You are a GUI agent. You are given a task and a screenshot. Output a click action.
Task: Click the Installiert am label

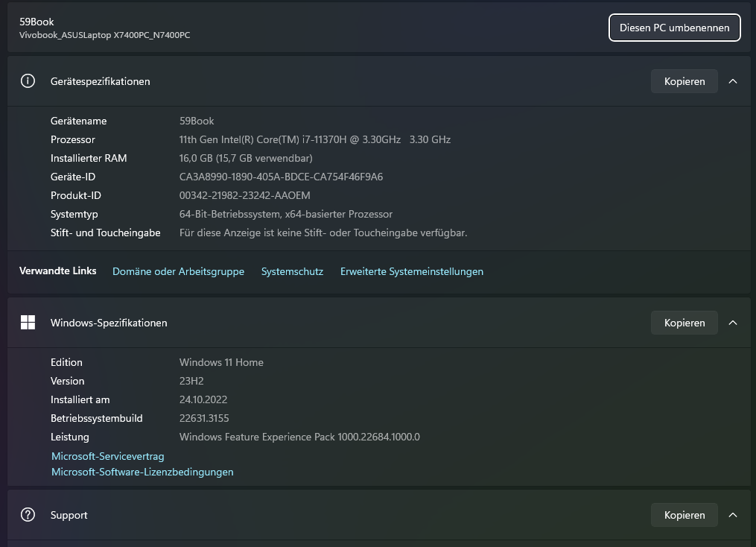pyautogui.click(x=80, y=399)
